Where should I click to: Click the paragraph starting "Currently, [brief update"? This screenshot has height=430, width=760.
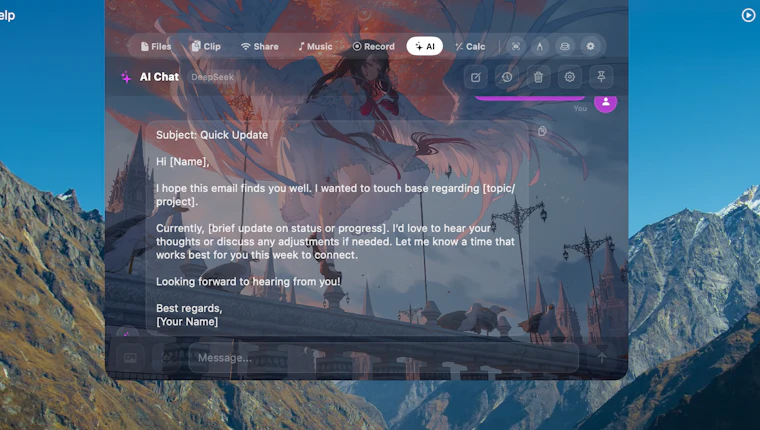coord(335,241)
